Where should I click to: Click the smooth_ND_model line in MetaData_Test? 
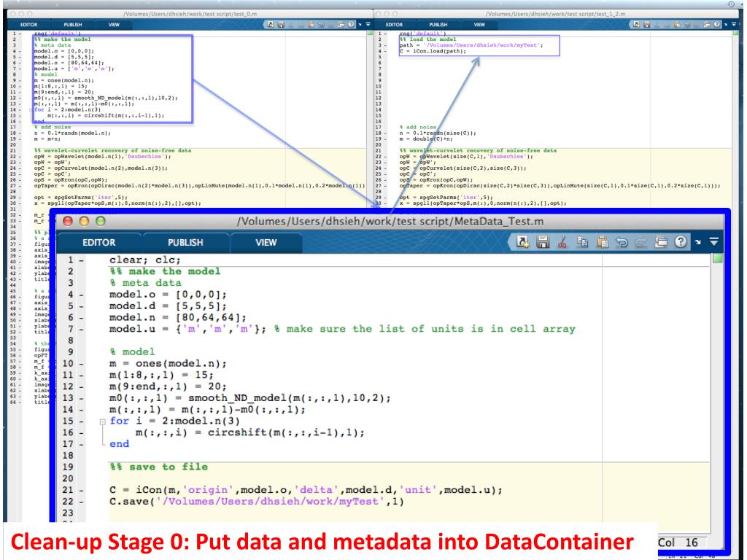point(250,398)
